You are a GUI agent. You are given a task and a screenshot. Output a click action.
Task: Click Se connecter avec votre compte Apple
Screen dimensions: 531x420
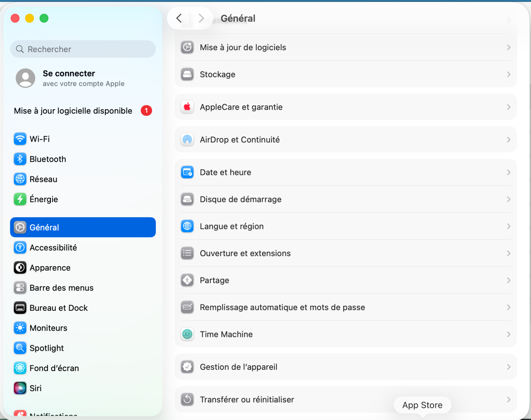point(83,78)
